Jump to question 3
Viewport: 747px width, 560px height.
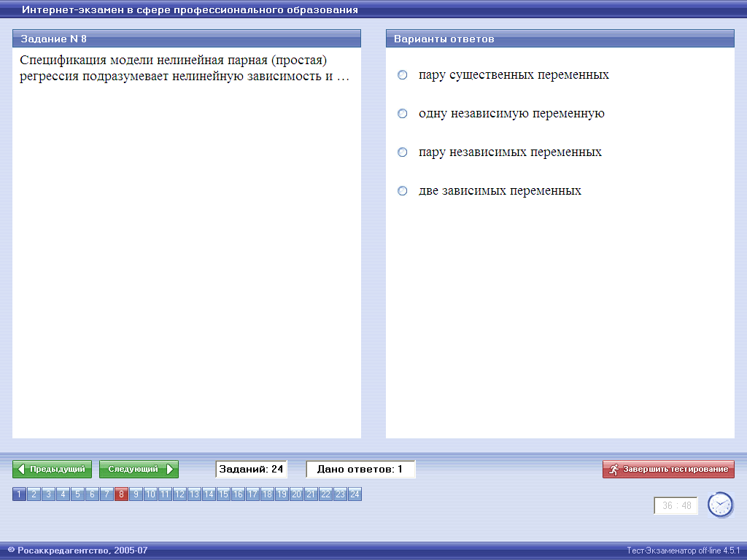tap(48, 494)
